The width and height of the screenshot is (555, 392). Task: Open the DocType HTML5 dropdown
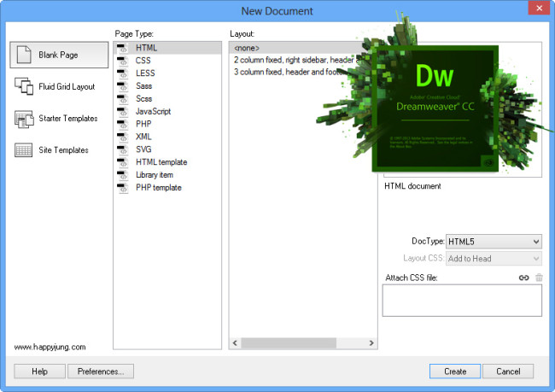494,242
